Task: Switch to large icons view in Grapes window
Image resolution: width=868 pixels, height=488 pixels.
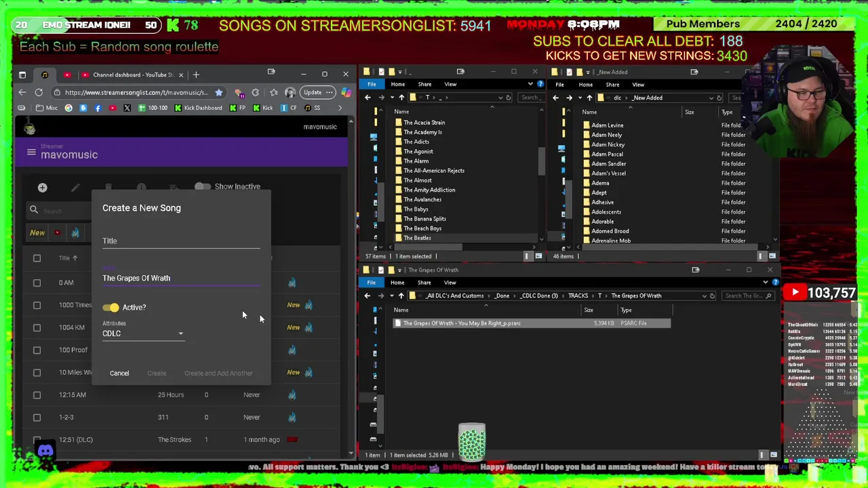Action: coord(772,455)
